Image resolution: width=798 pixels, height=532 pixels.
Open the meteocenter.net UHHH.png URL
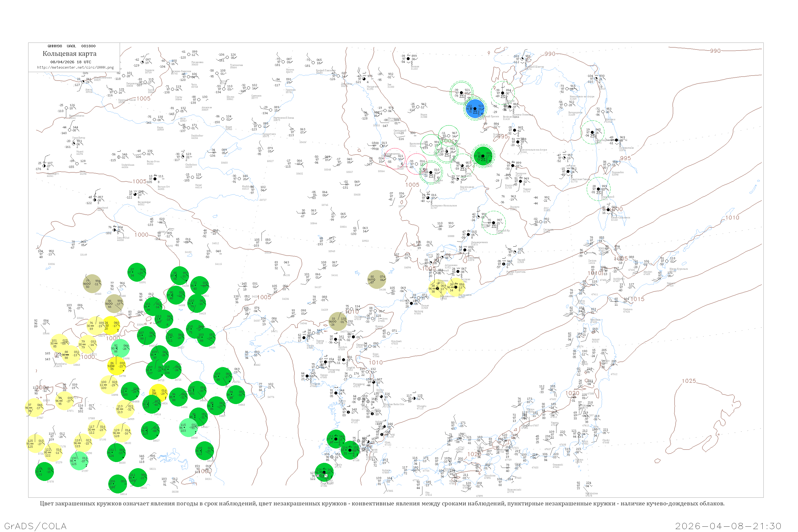pyautogui.click(x=75, y=67)
